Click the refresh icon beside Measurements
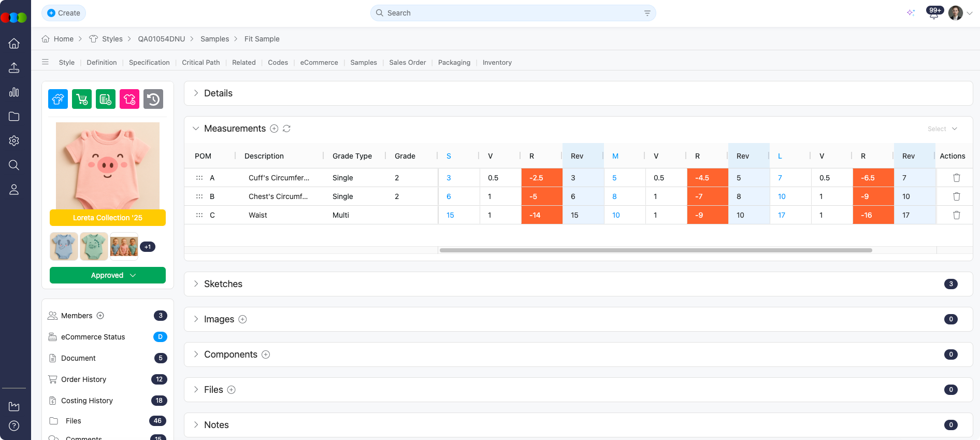This screenshot has width=980, height=440. [x=286, y=129]
